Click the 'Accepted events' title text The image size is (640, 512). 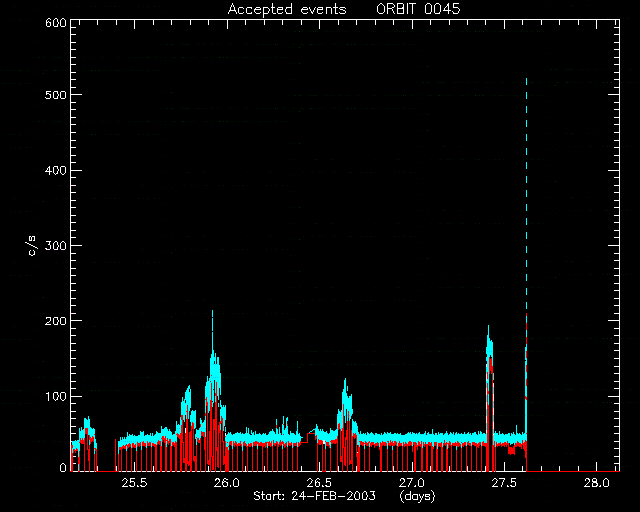[287, 9]
